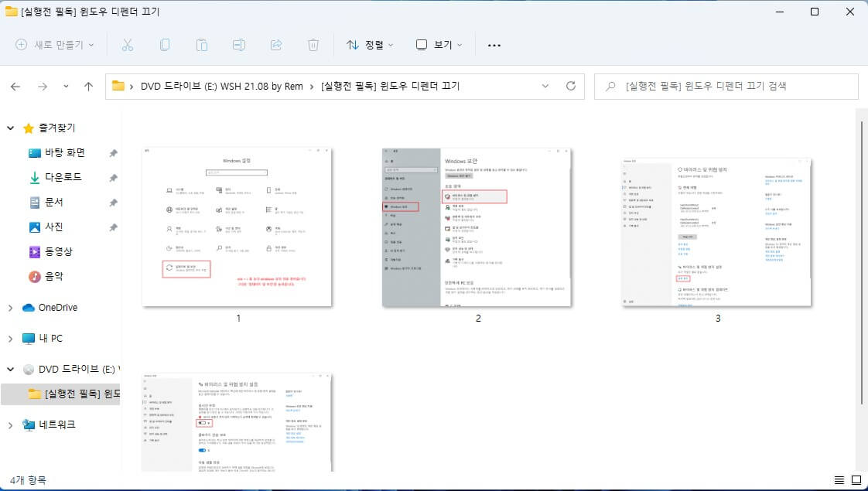
Task: Open 문서 folder in sidebar
Action: point(53,202)
